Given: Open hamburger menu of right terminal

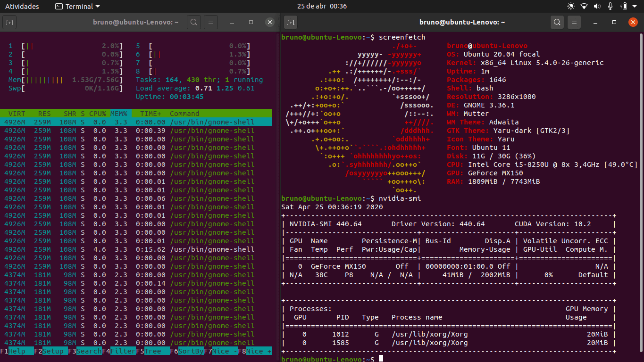Looking at the screenshot, I should coord(574,22).
